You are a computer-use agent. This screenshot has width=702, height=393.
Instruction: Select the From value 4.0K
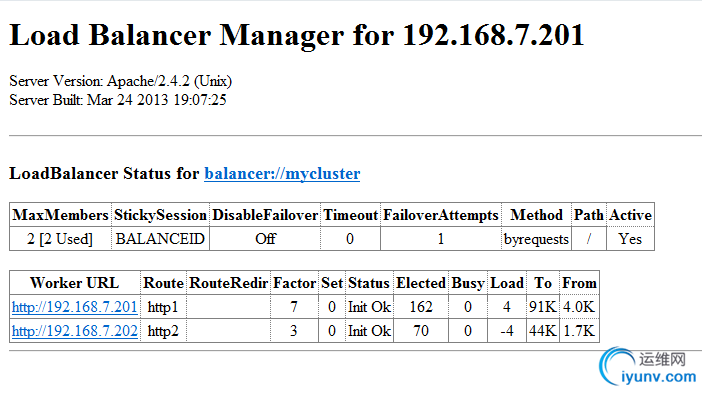(x=579, y=307)
